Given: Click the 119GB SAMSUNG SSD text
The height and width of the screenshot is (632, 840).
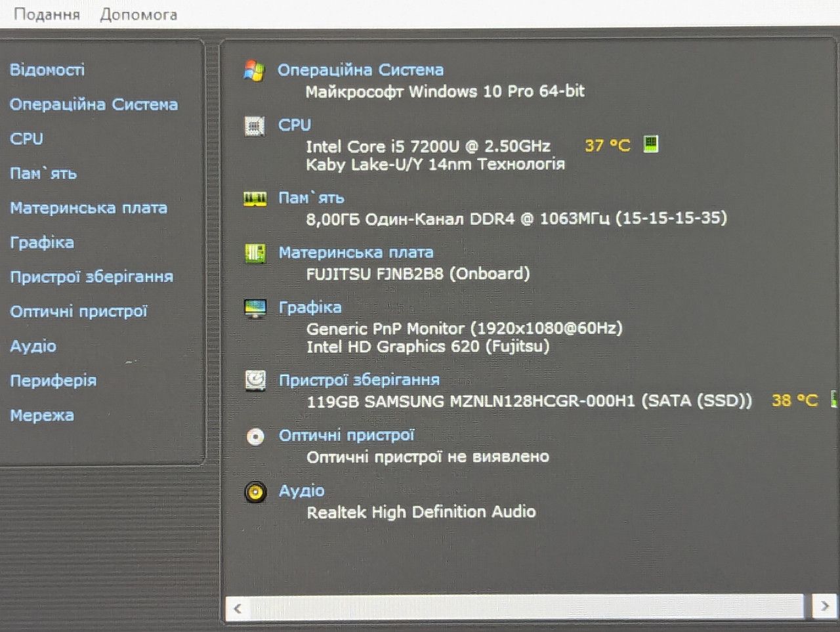Looking at the screenshot, I should coord(530,401).
